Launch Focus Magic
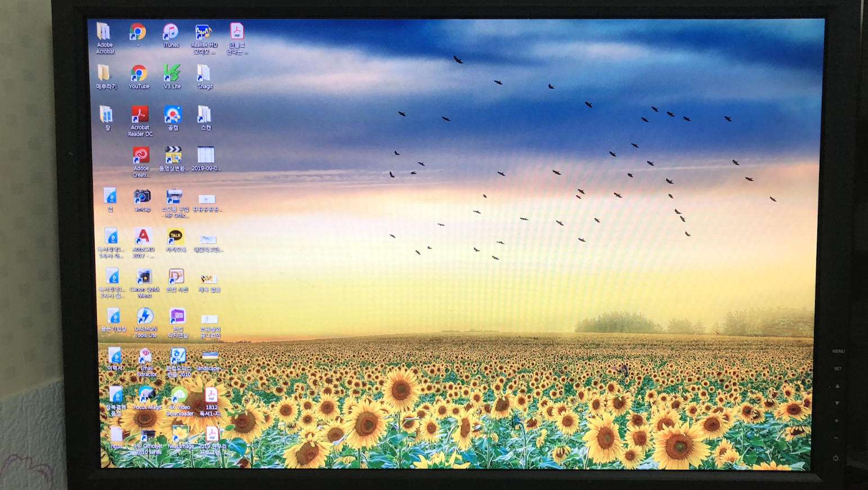 147,398
